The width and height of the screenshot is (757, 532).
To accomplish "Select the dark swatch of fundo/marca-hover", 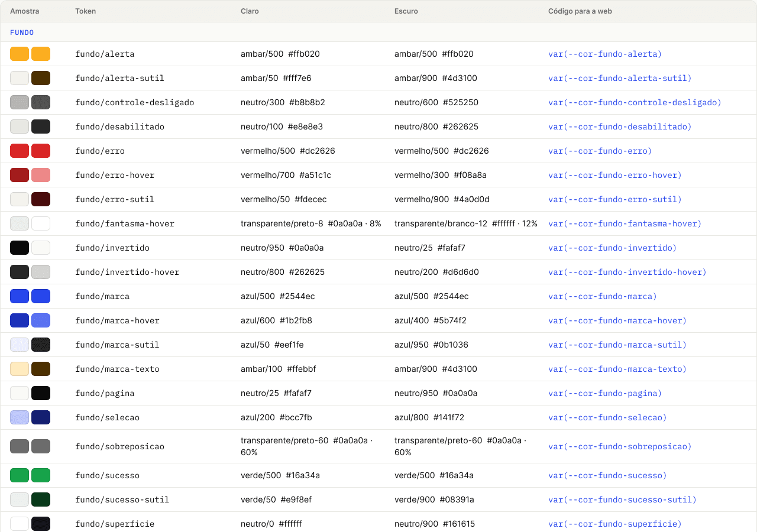I will 41,320.
